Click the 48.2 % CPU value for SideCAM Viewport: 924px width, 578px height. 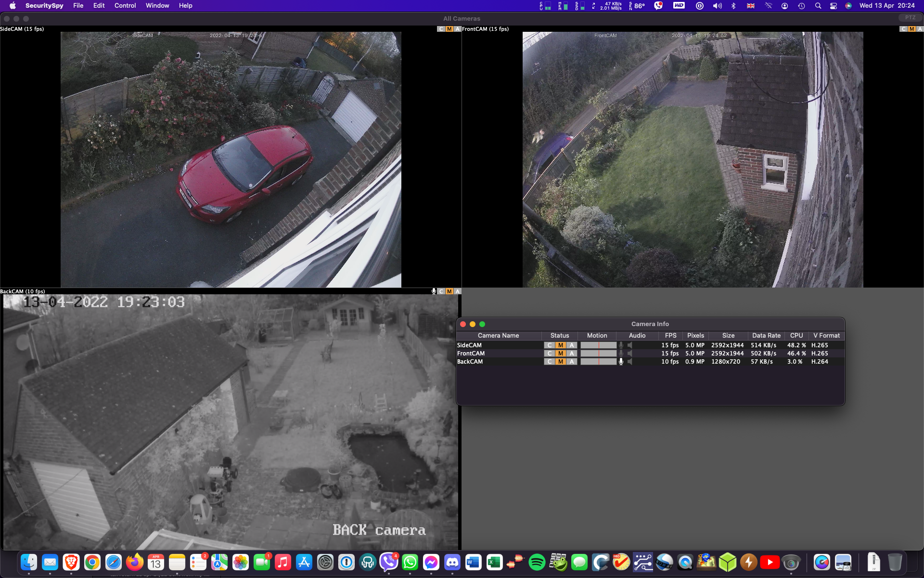point(796,345)
